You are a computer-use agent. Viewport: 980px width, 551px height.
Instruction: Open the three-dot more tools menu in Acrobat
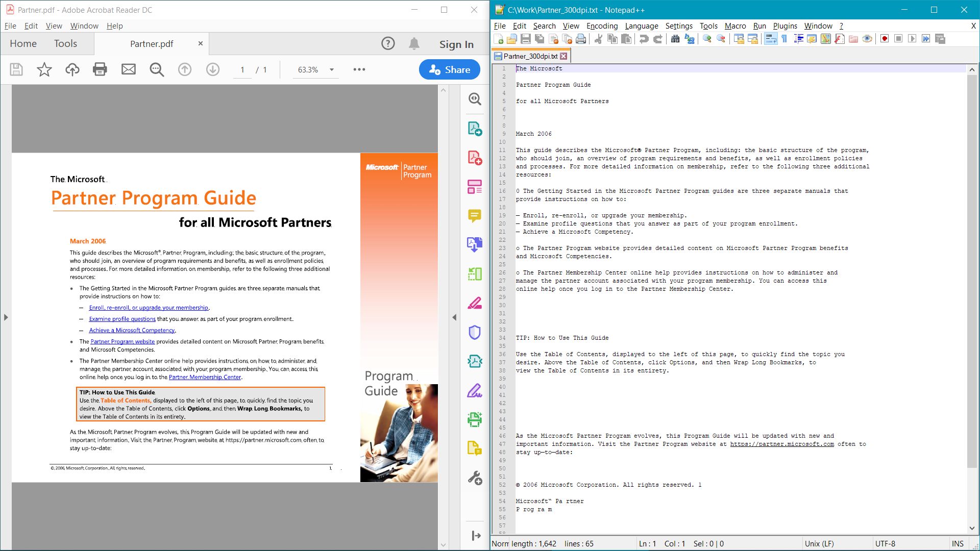tap(359, 70)
